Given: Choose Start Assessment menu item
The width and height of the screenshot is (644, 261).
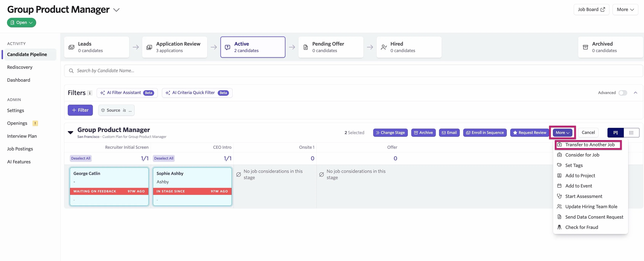Looking at the screenshot, I should pyautogui.click(x=591, y=196).
